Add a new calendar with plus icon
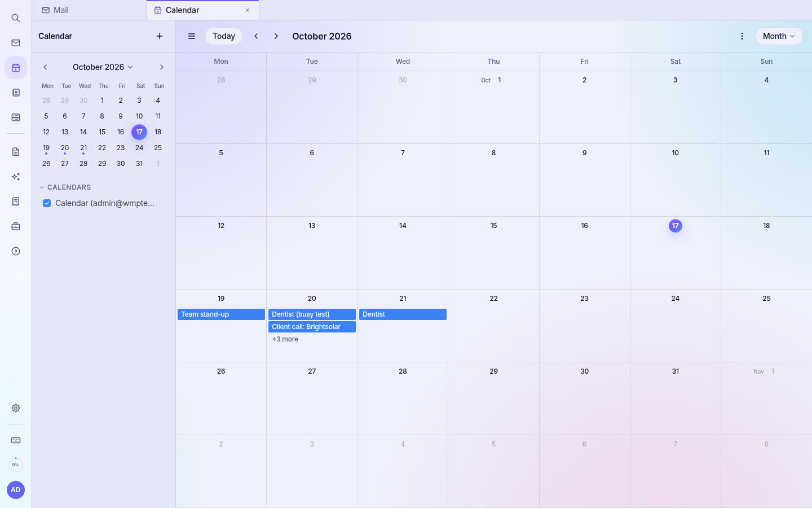This screenshot has width=812, height=508. (x=160, y=36)
